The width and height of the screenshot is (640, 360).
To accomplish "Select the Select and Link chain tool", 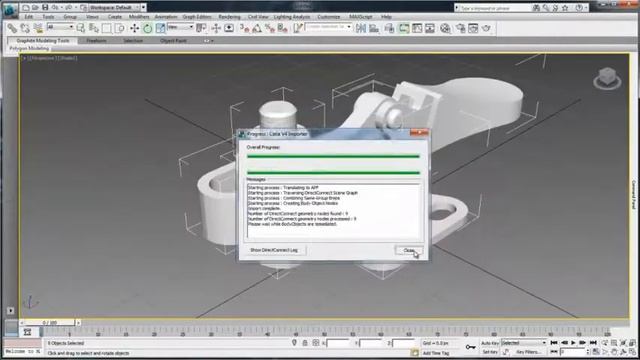I will tap(12, 28).
